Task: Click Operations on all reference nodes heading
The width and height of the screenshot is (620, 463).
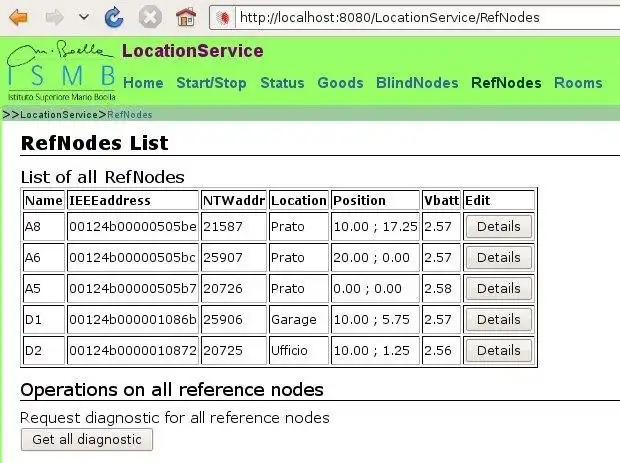Action: 172,390
